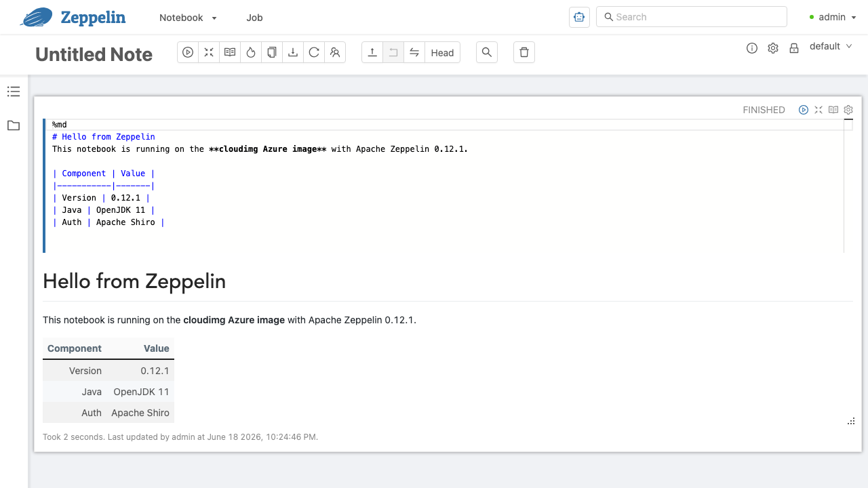Run this paragraph with the blue play icon
Viewport: 868px width, 488px height.
click(x=804, y=110)
